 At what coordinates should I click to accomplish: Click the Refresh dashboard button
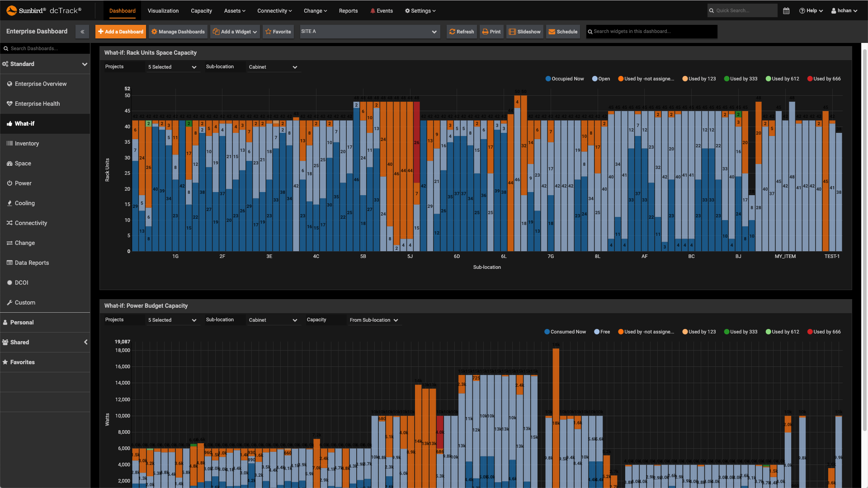pos(461,32)
